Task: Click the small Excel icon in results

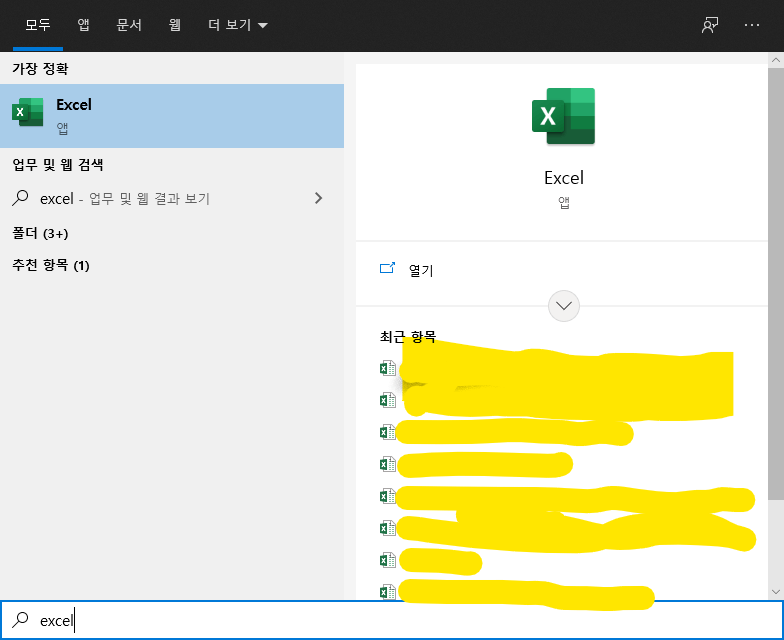Action: point(28,112)
